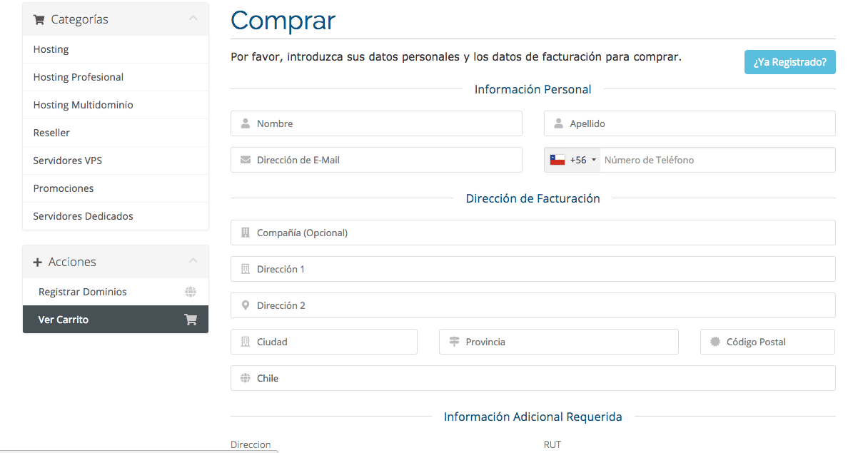Focus the Ciudad input field
The image size is (868, 453).
(x=324, y=342)
